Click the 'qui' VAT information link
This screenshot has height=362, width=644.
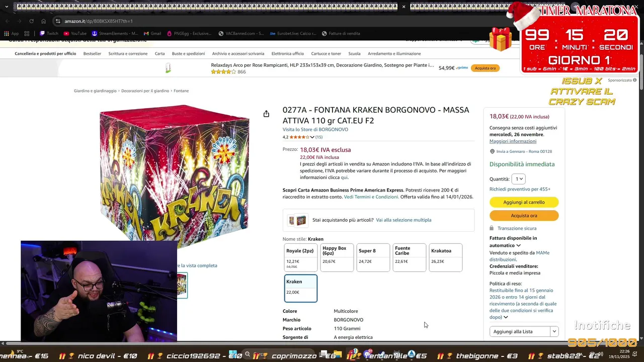[x=344, y=177]
